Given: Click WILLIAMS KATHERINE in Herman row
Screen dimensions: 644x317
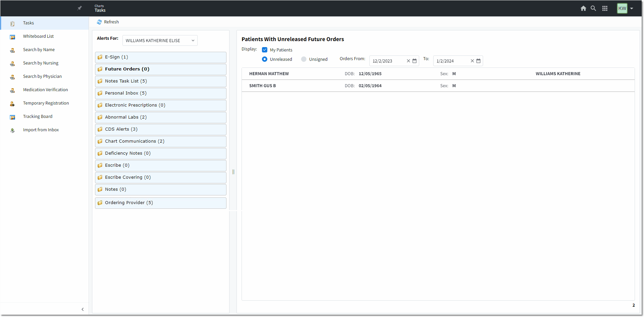Looking at the screenshot, I should 558,74.
